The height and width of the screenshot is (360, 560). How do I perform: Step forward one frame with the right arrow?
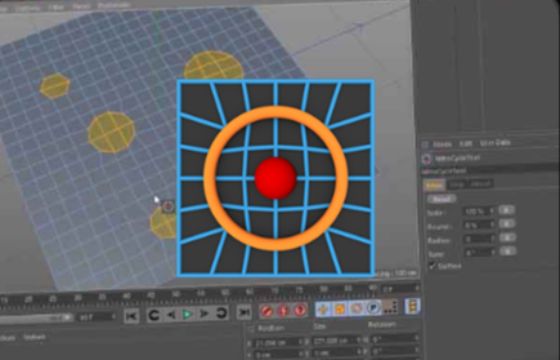point(204,314)
